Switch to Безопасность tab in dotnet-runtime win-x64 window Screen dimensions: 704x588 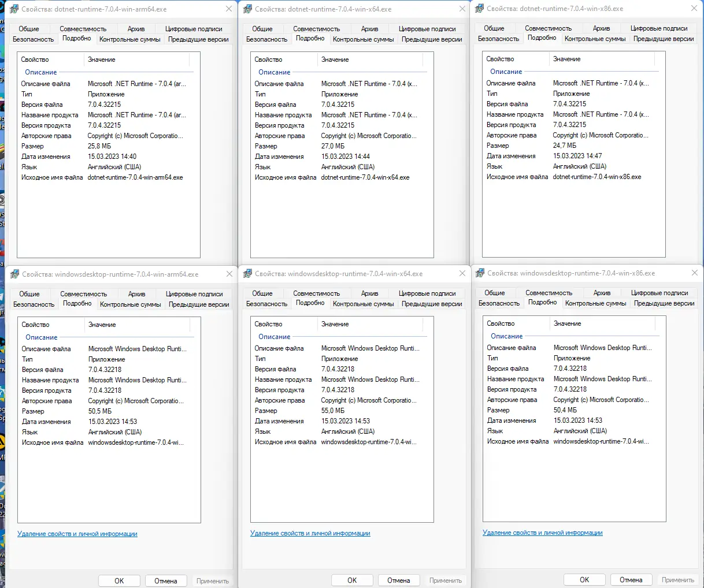coord(266,39)
